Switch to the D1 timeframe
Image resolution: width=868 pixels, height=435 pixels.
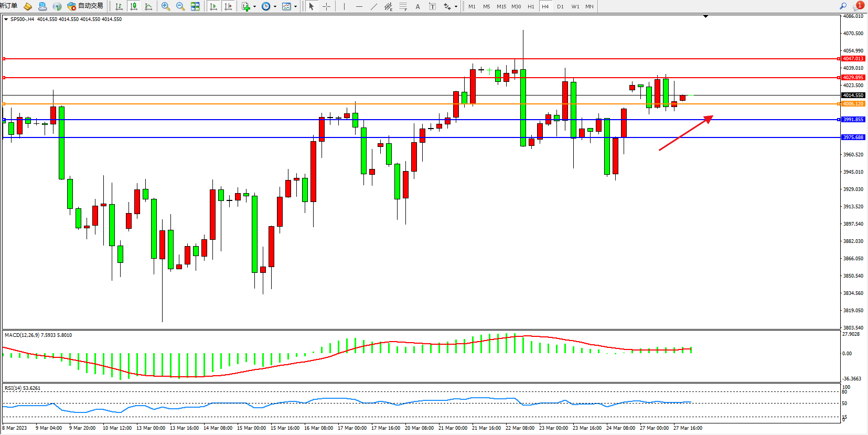point(560,6)
